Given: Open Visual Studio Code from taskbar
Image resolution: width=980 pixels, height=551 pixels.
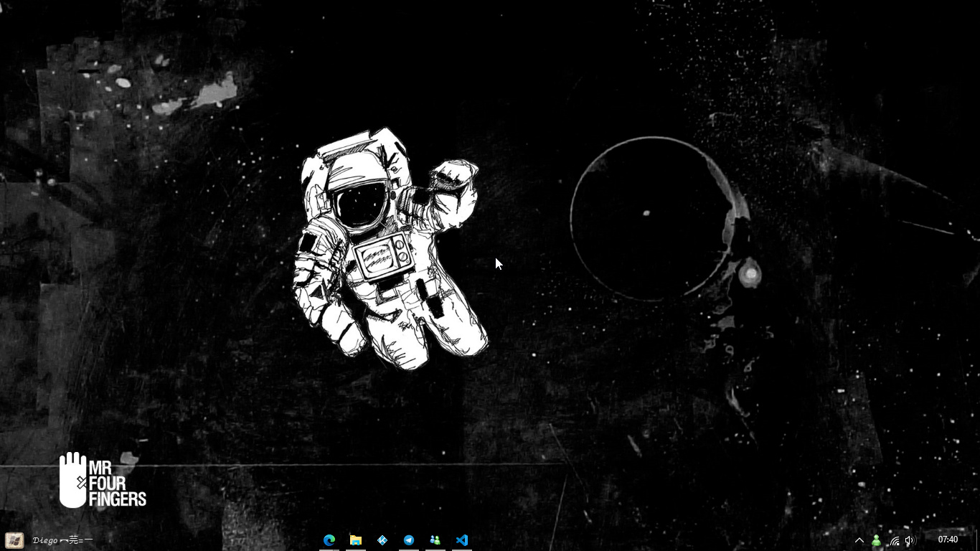Looking at the screenshot, I should [x=462, y=540].
